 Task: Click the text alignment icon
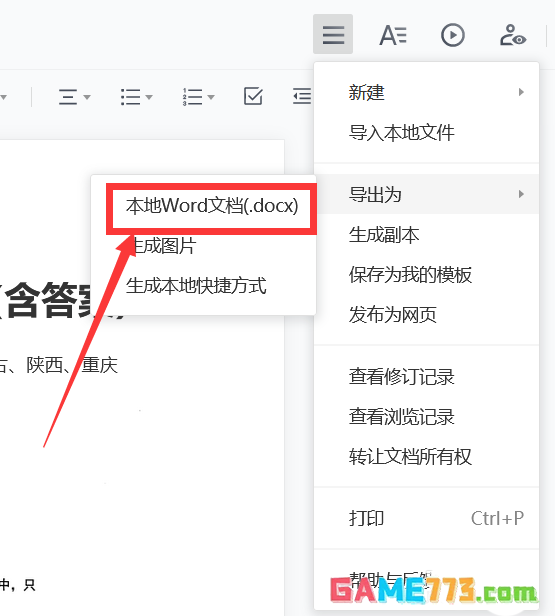point(68,97)
